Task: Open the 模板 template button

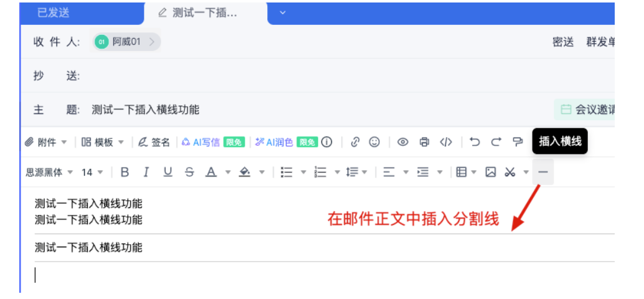Action: pos(97,142)
